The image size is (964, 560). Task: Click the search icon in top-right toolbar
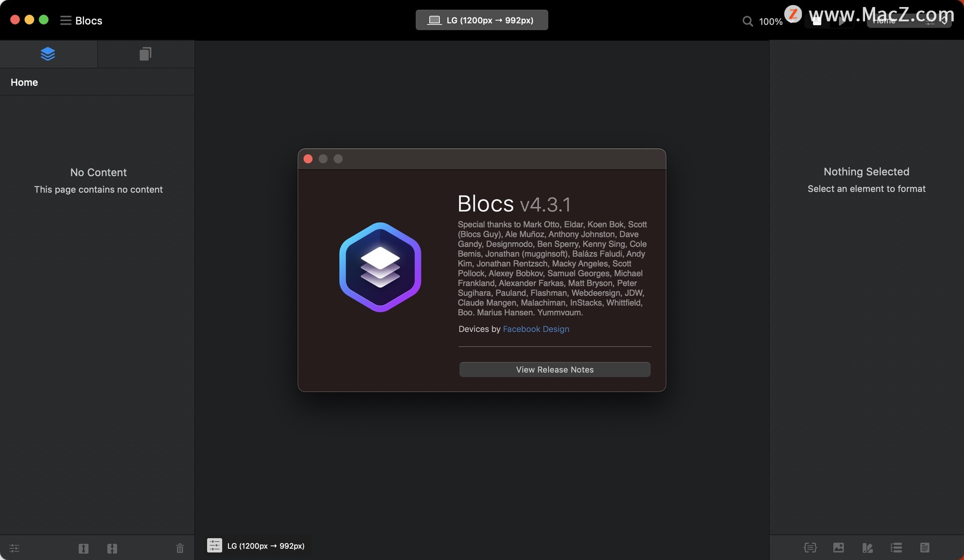click(746, 20)
